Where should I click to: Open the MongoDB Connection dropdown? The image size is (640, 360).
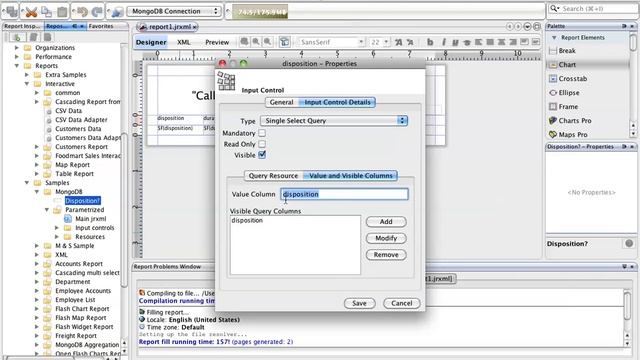[174, 11]
